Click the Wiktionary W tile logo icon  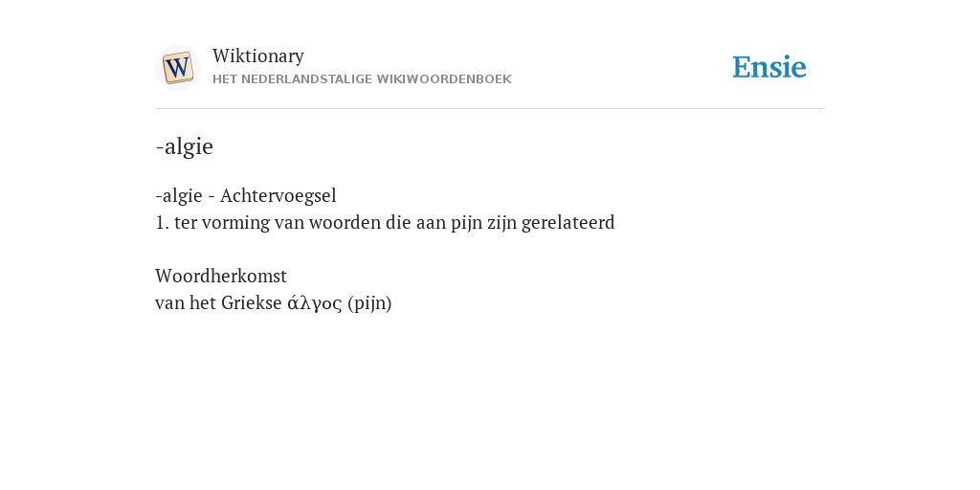177,68
